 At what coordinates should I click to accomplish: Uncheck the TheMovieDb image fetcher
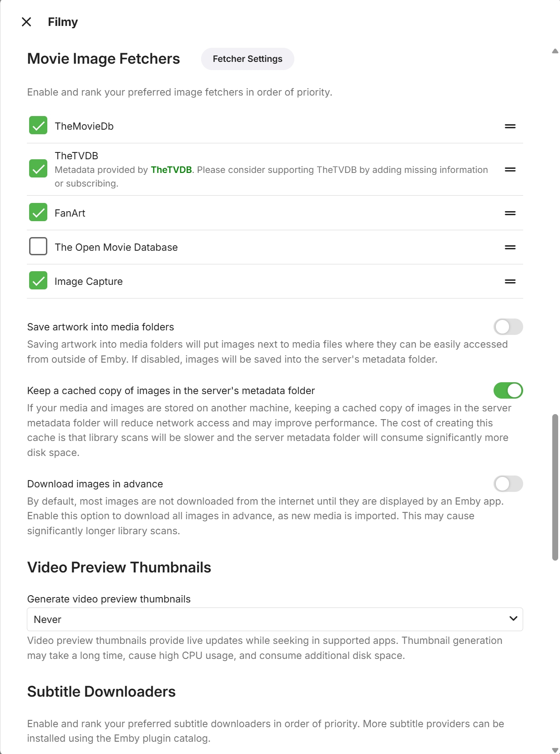38,126
